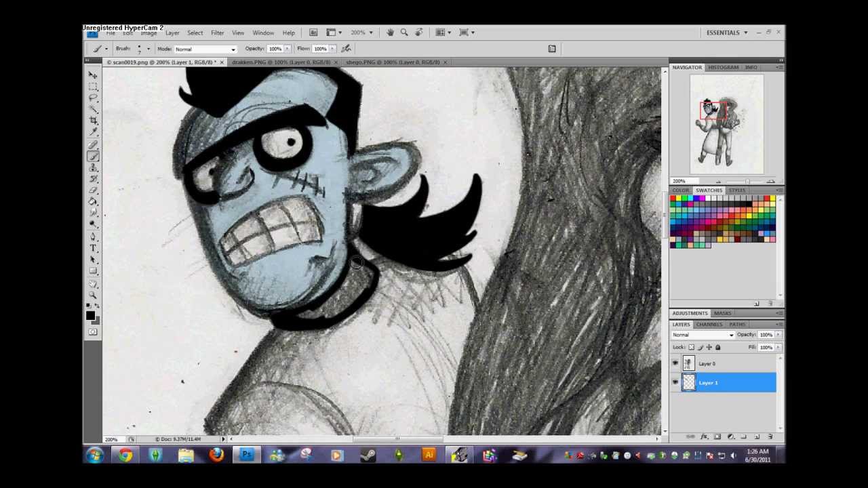The width and height of the screenshot is (868, 488).
Task: Switch to the Histogram tab
Action: coord(723,68)
